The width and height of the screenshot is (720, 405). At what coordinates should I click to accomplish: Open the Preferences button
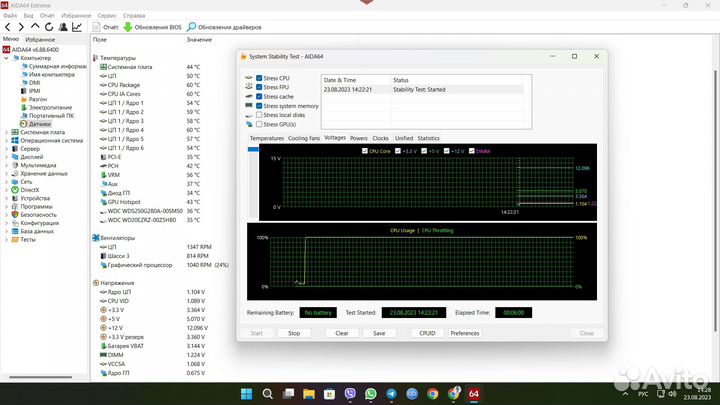point(465,333)
